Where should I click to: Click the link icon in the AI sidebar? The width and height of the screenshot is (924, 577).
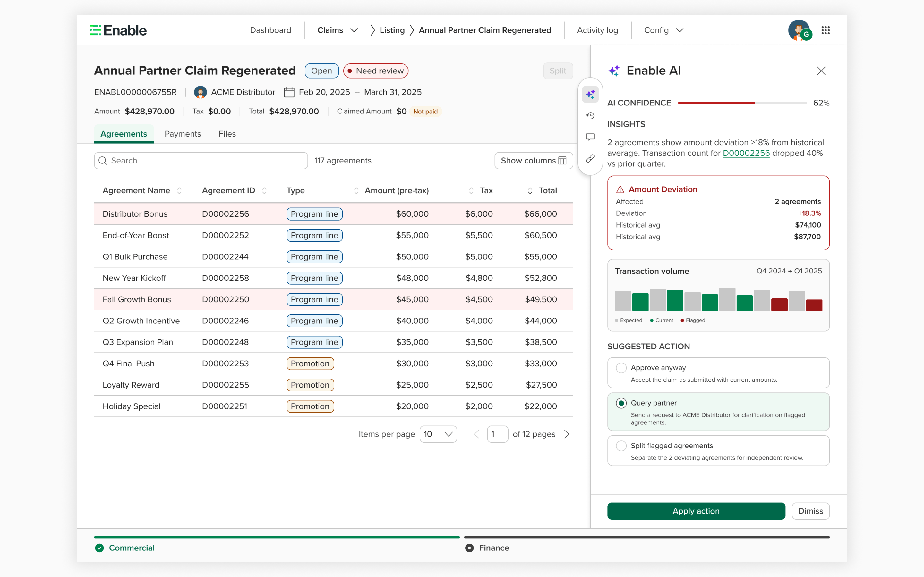[590, 158]
